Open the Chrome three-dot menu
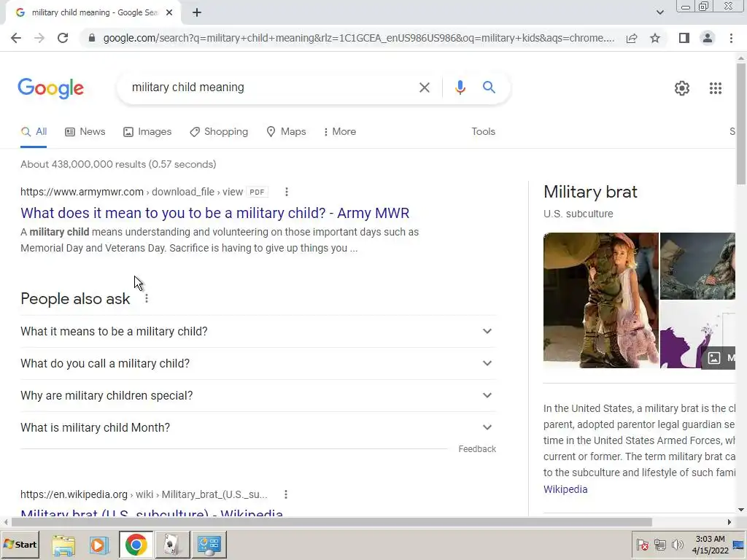747x560 pixels. click(x=731, y=38)
